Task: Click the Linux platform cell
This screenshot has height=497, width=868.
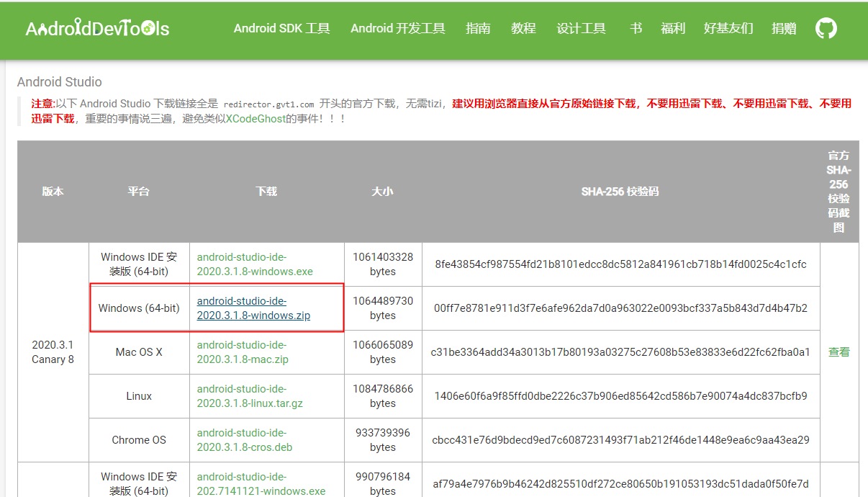Action: tap(139, 396)
